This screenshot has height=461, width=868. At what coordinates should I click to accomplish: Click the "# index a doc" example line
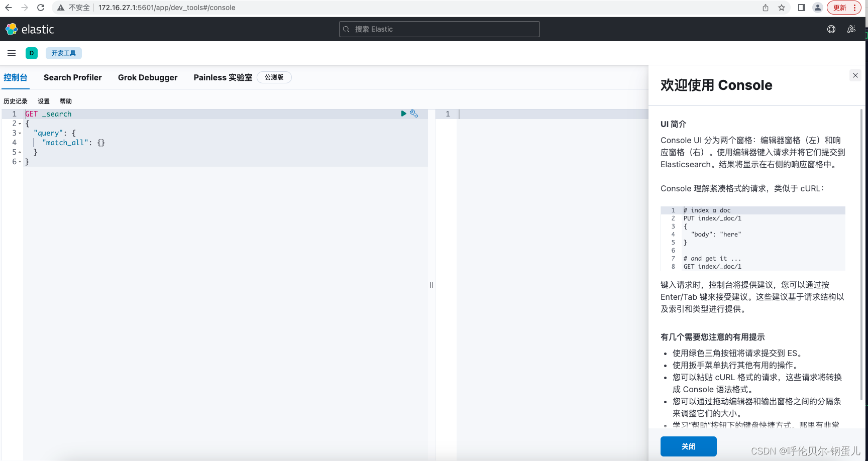click(x=707, y=210)
